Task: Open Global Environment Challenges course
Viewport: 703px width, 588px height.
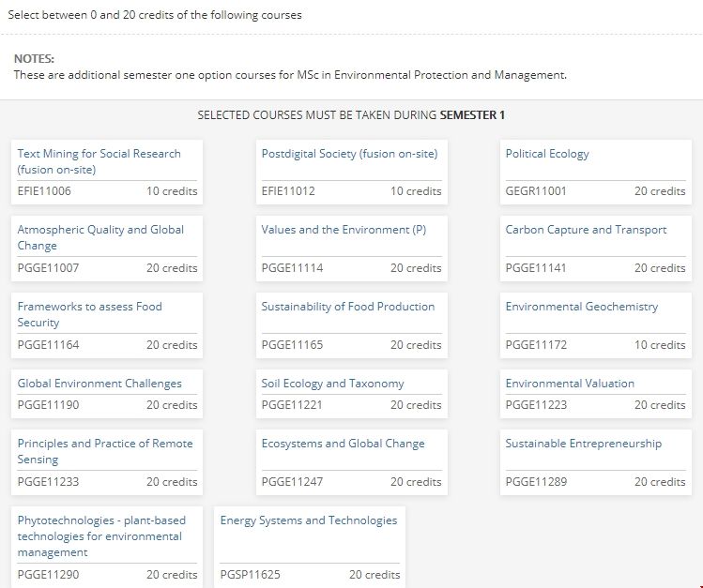Action: pyautogui.click(x=99, y=384)
